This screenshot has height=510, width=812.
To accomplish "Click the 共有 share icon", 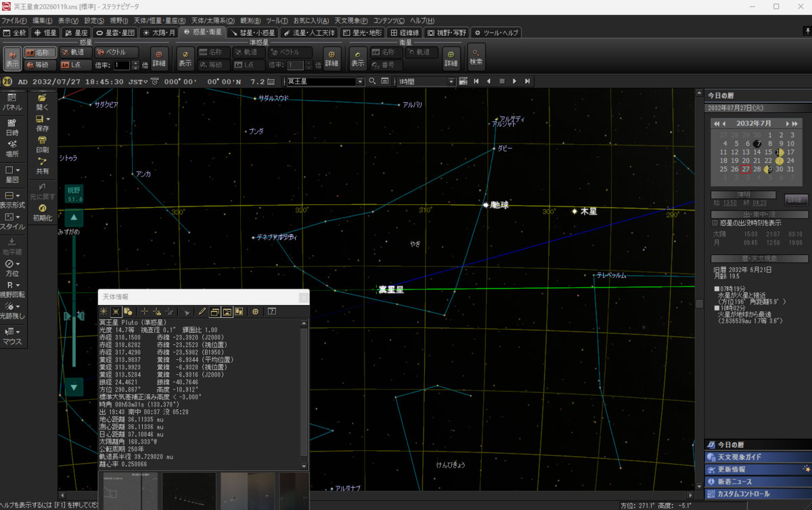I will (x=43, y=166).
